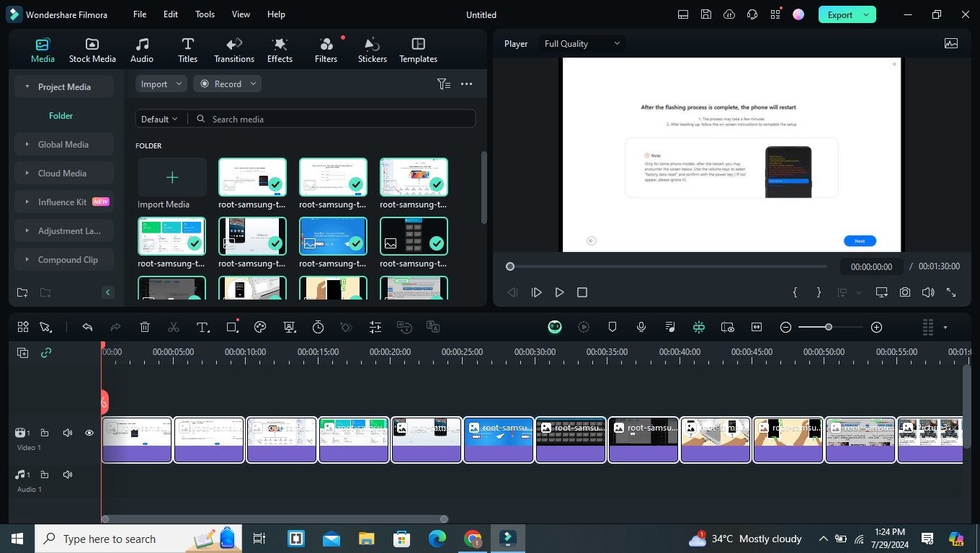Open the adjustment sliders icon

pos(375,327)
